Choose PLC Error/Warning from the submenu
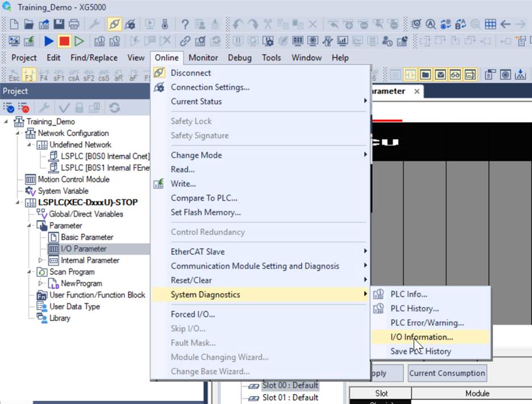532x404 pixels. point(430,323)
